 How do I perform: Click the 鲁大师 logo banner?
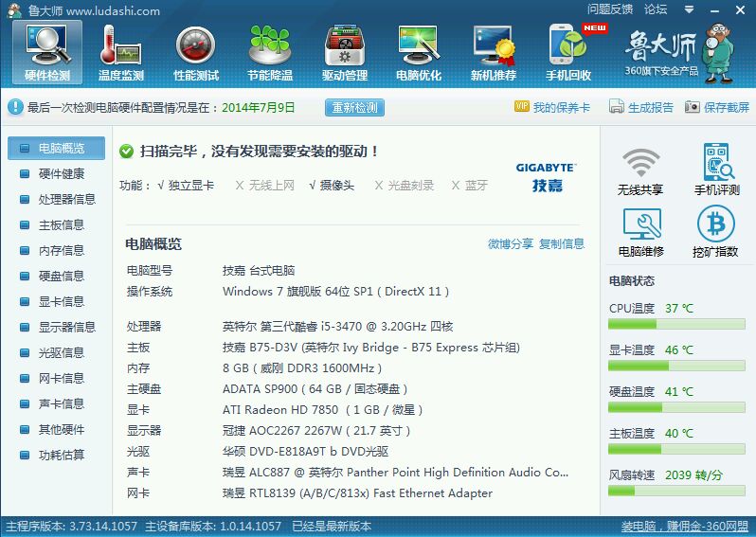click(x=679, y=53)
